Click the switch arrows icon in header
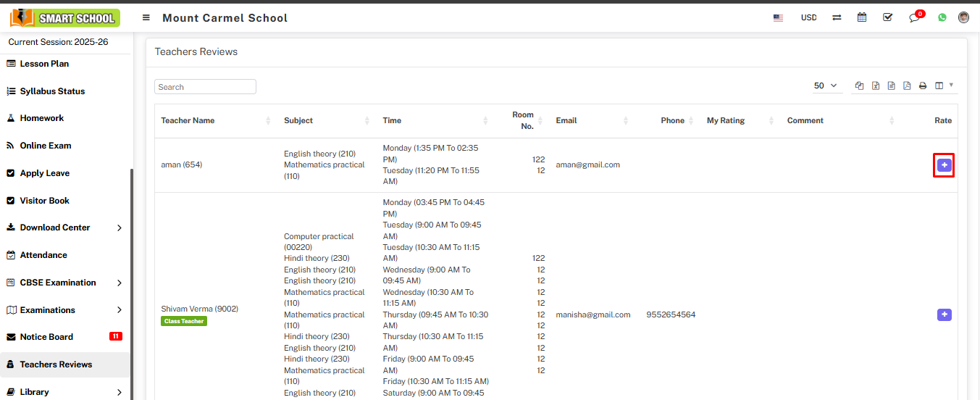This screenshot has height=400, width=980. tap(837, 17)
